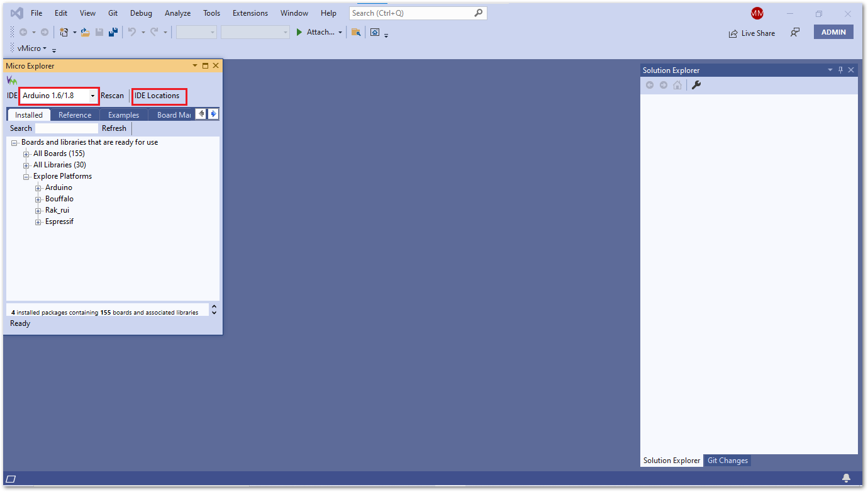
Task: Click the Solution Explorer Back arrow
Action: click(x=650, y=85)
